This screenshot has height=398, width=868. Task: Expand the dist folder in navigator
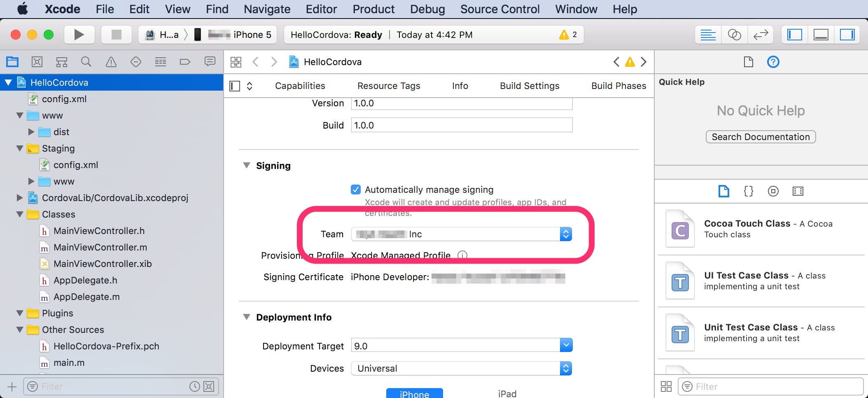(x=31, y=132)
